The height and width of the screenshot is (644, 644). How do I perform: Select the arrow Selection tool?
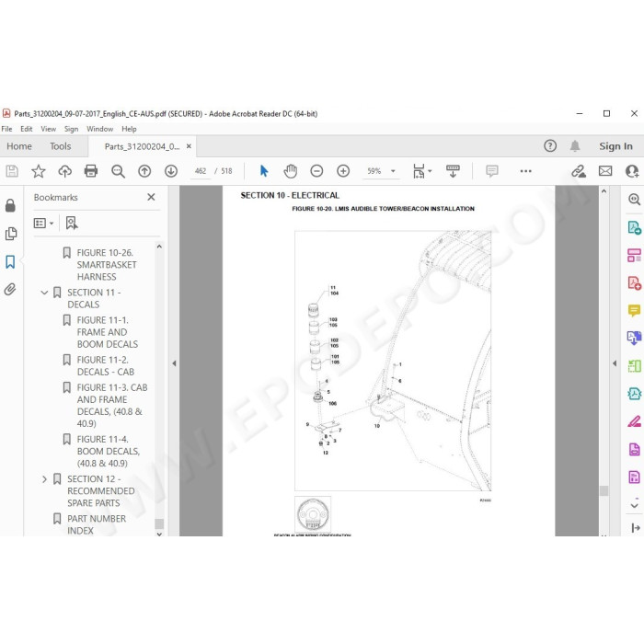(x=264, y=171)
